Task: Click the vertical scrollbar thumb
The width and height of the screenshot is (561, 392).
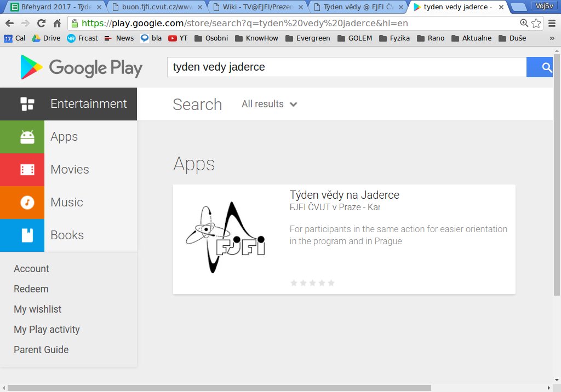Action: click(557, 175)
